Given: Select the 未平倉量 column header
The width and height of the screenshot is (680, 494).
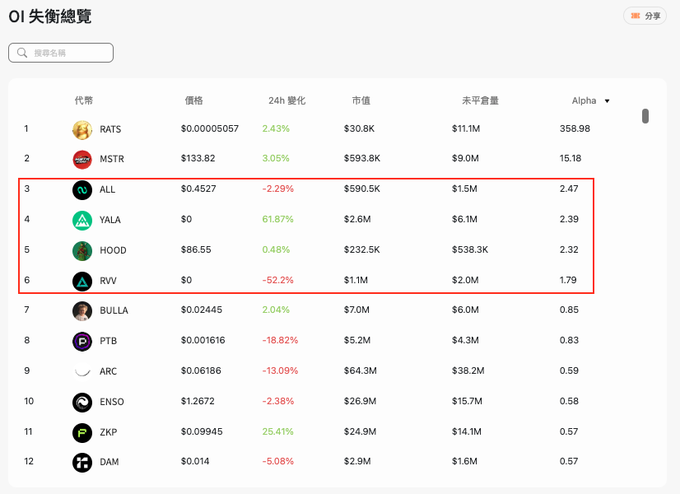Looking at the screenshot, I should tap(480, 101).
